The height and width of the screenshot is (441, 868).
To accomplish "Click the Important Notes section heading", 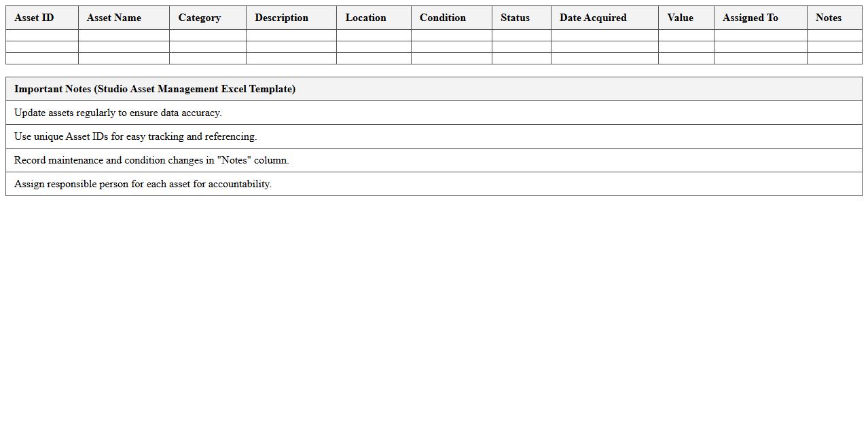I will coord(155,89).
